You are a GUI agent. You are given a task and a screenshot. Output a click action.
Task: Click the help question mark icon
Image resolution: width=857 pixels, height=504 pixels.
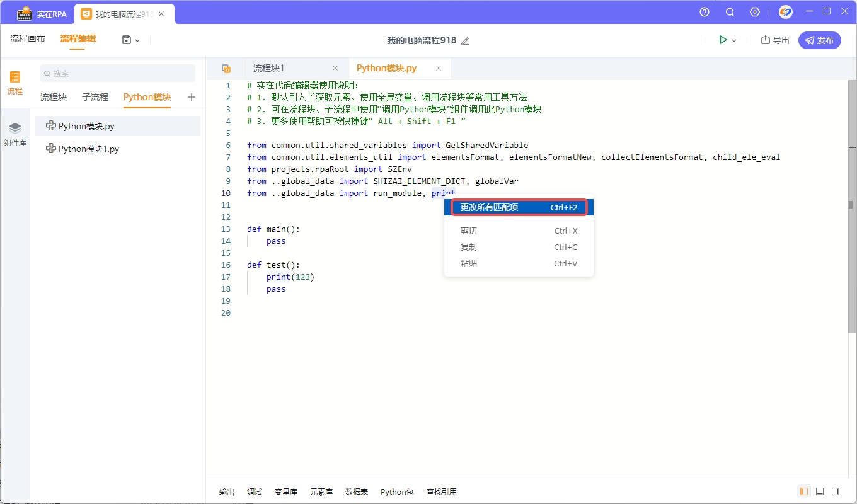tap(705, 12)
